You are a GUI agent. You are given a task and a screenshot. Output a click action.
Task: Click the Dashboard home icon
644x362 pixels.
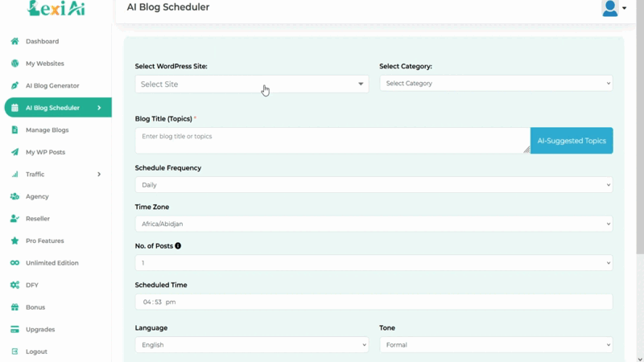tap(14, 41)
